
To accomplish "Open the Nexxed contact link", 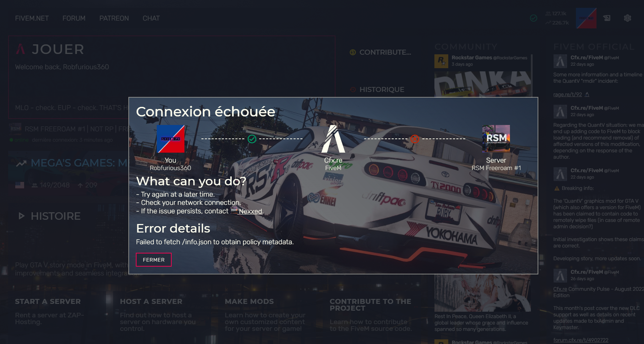I will [251, 211].
